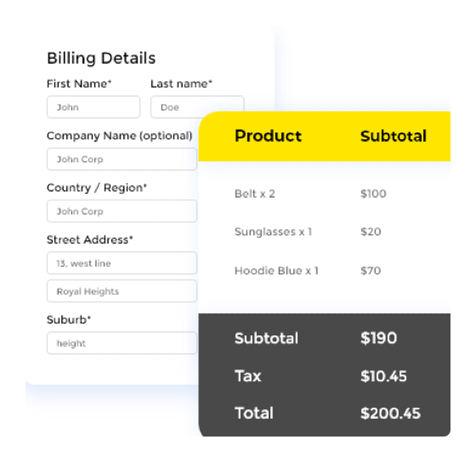476x462 pixels.
Task: Click the Street Address label
Action: [x=90, y=239]
